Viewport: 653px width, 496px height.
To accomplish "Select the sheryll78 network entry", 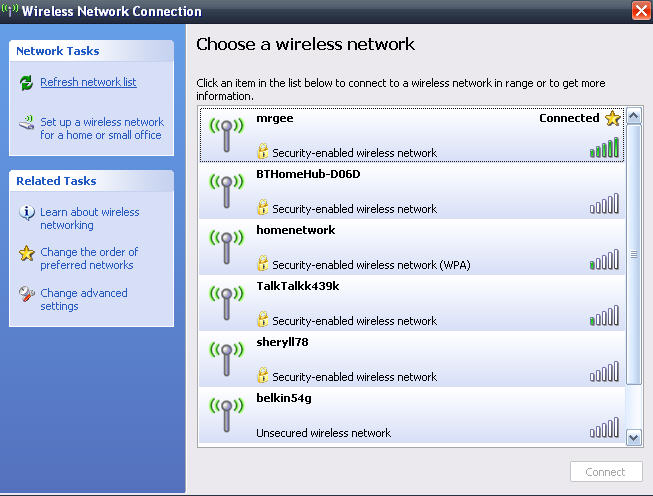I will (x=412, y=359).
